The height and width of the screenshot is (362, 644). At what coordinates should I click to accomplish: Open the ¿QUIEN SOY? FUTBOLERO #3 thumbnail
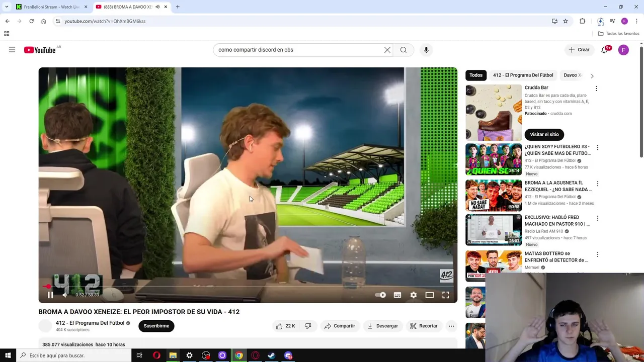(x=494, y=159)
